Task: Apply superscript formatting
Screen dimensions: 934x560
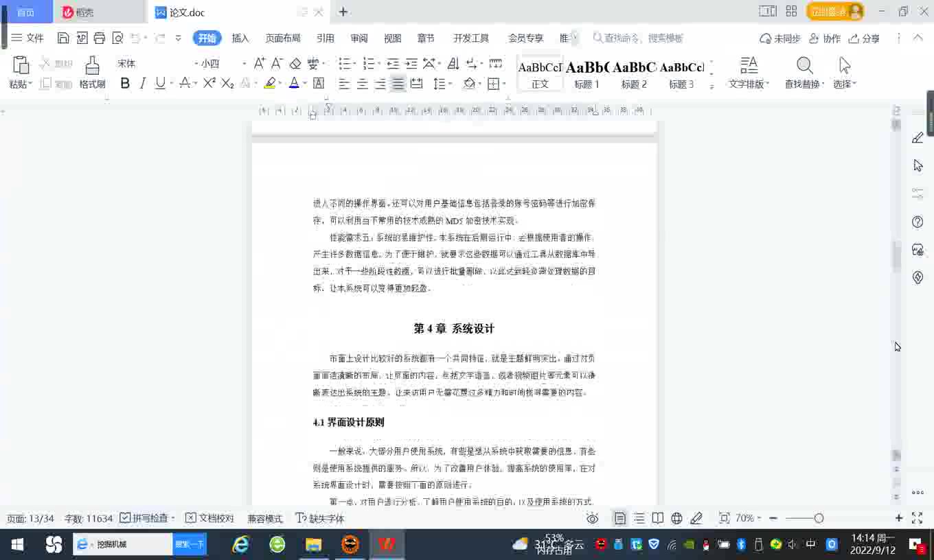Action: (x=209, y=84)
